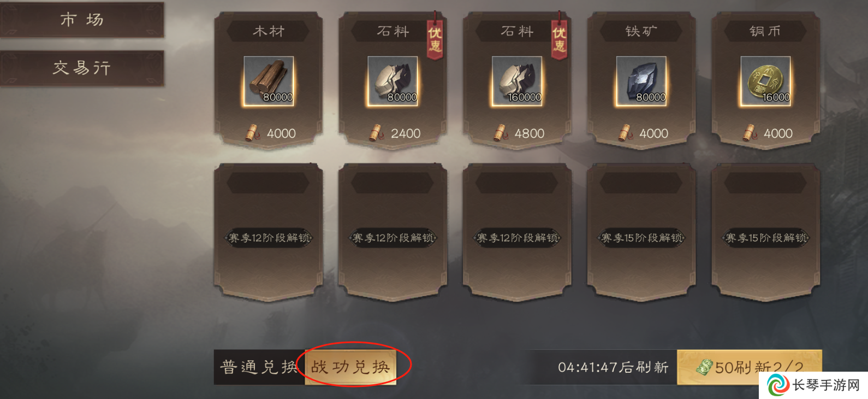
Task: Select the wood logs 80000 item icon
Action: (x=269, y=81)
